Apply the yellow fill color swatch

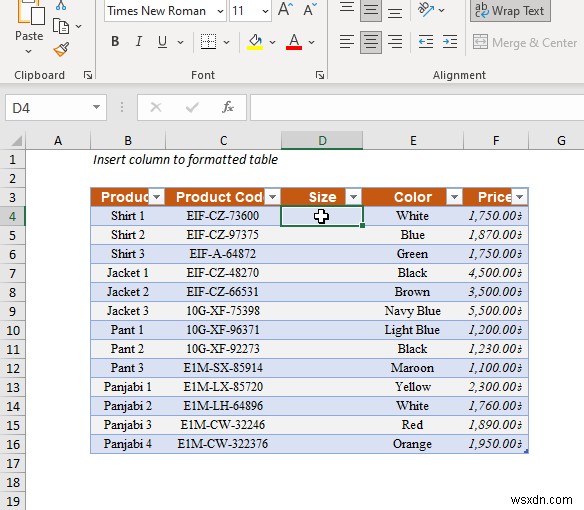point(255,42)
